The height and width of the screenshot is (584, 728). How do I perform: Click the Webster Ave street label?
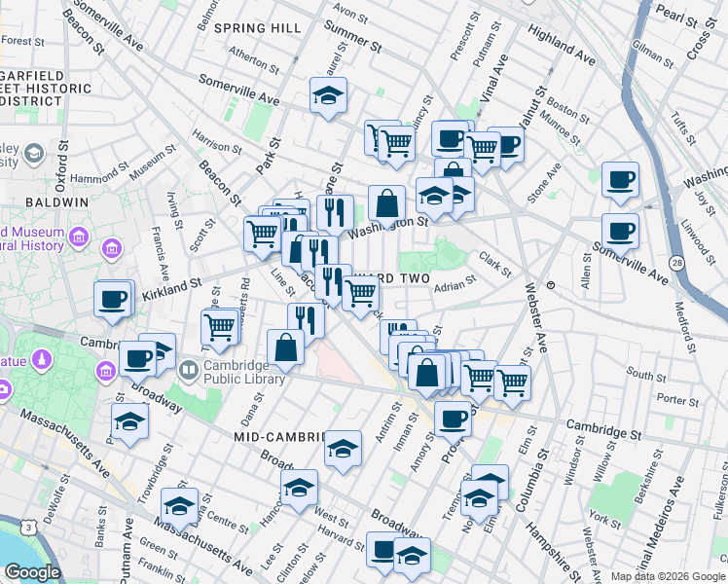(536, 317)
